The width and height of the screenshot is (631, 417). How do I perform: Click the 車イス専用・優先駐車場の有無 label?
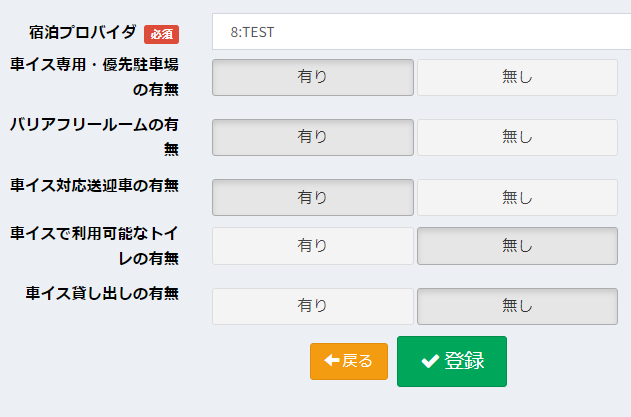95,77
